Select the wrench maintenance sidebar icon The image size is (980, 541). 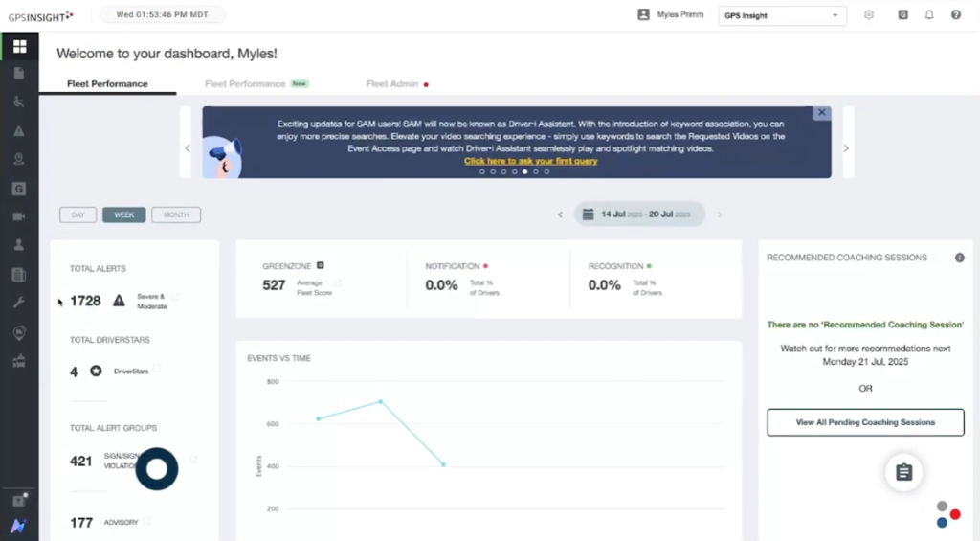point(19,303)
